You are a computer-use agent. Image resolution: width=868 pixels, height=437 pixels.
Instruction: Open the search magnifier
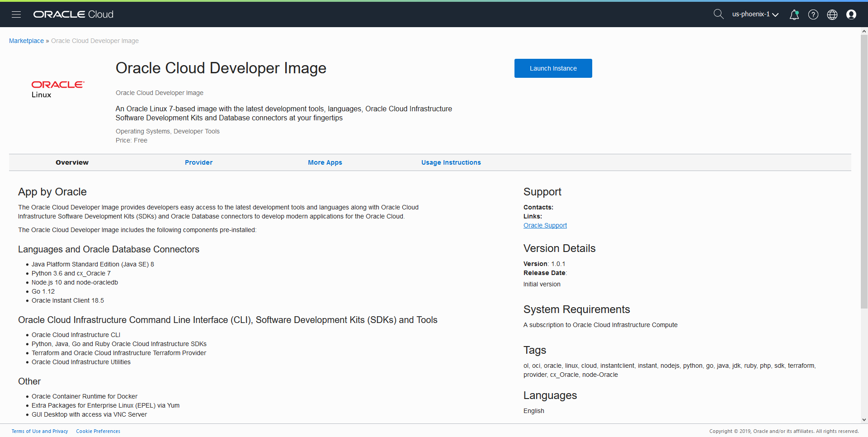pyautogui.click(x=718, y=14)
